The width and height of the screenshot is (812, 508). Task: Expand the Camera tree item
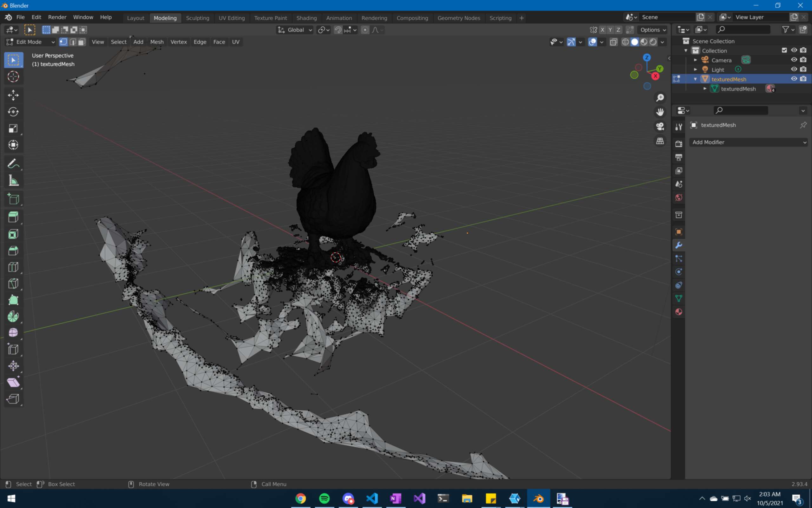[695, 60]
